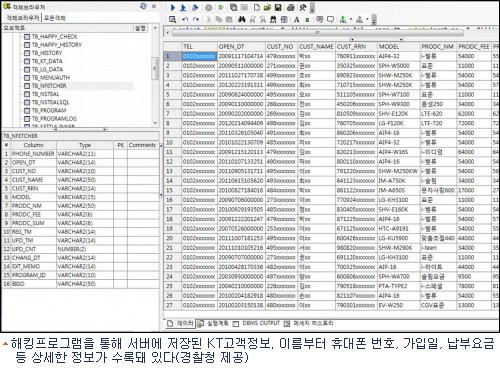Viewport: 500px width, 368px height.
Task: Select TB_HAPPY_HISTORY table
Action: (x=57, y=45)
